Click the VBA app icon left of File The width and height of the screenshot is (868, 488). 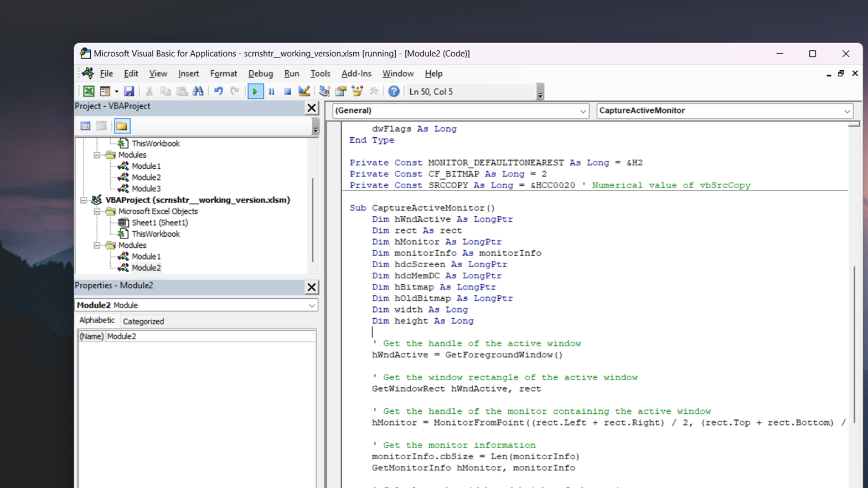pyautogui.click(x=88, y=73)
